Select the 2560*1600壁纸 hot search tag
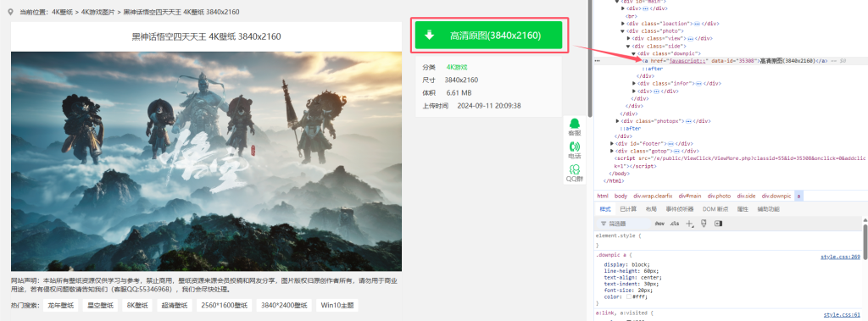Viewport: 868px width, 321px height. coord(224,306)
